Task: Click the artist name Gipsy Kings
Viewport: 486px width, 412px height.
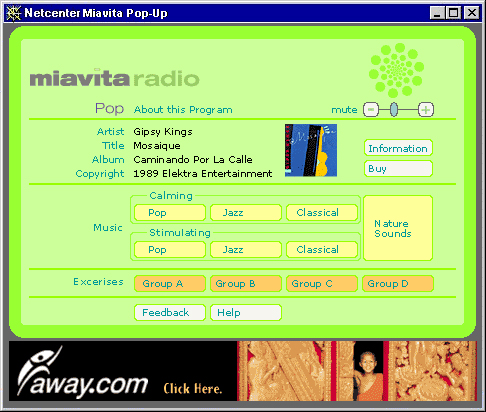Action: 163,132
